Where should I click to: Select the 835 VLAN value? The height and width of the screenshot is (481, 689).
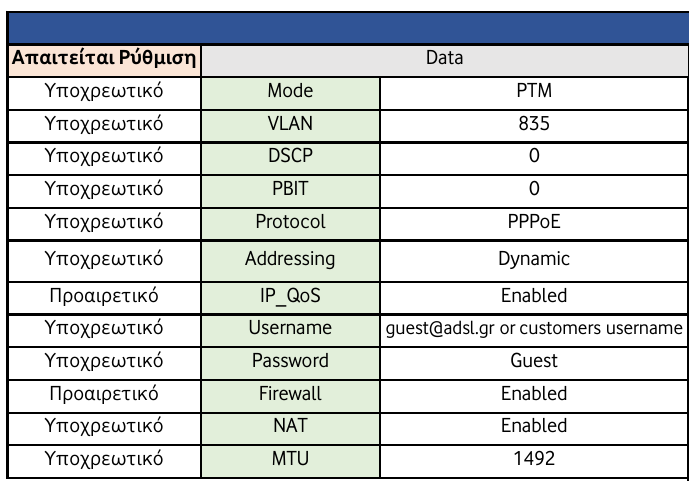(x=534, y=124)
